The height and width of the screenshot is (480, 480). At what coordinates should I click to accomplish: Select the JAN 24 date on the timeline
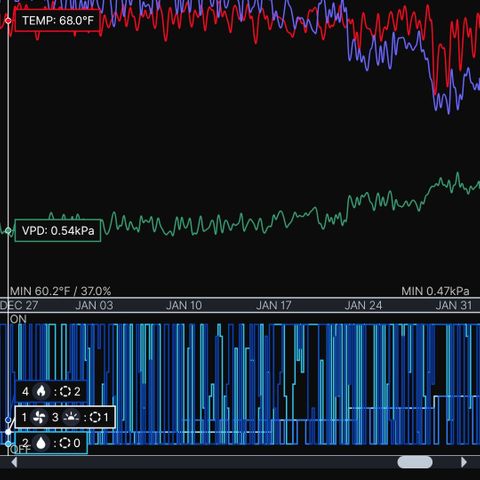[x=363, y=305]
